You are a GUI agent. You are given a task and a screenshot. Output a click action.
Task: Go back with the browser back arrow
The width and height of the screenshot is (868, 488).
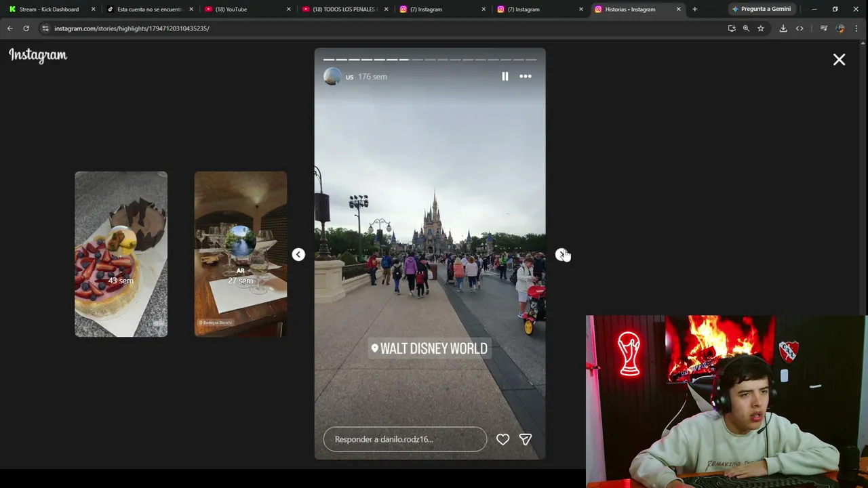(x=9, y=28)
